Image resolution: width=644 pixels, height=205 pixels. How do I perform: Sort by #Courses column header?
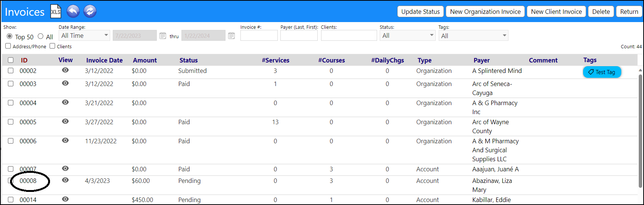pyautogui.click(x=332, y=60)
